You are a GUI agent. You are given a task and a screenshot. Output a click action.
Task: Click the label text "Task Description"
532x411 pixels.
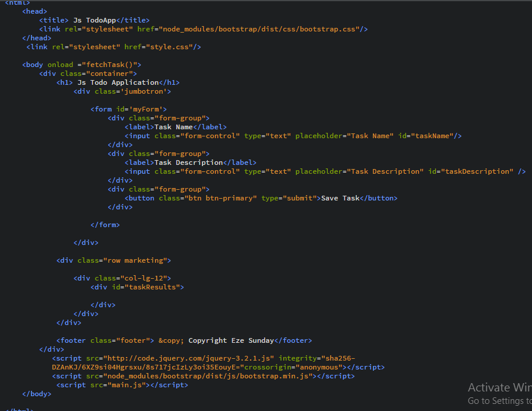pyautogui.click(x=188, y=163)
